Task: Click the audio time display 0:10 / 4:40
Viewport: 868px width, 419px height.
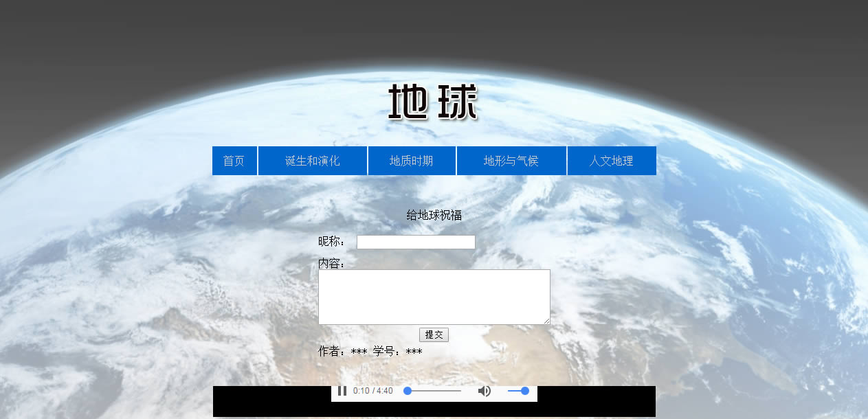Action: pos(373,391)
